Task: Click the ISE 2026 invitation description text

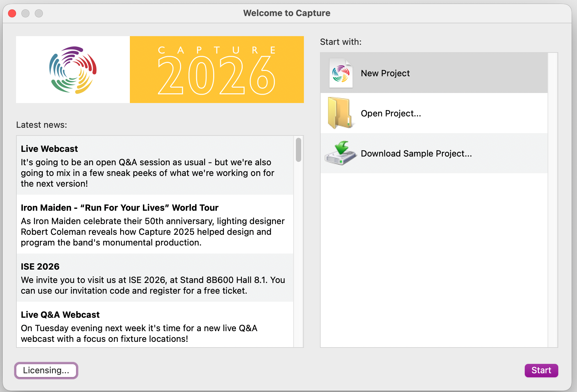Action: (x=153, y=285)
